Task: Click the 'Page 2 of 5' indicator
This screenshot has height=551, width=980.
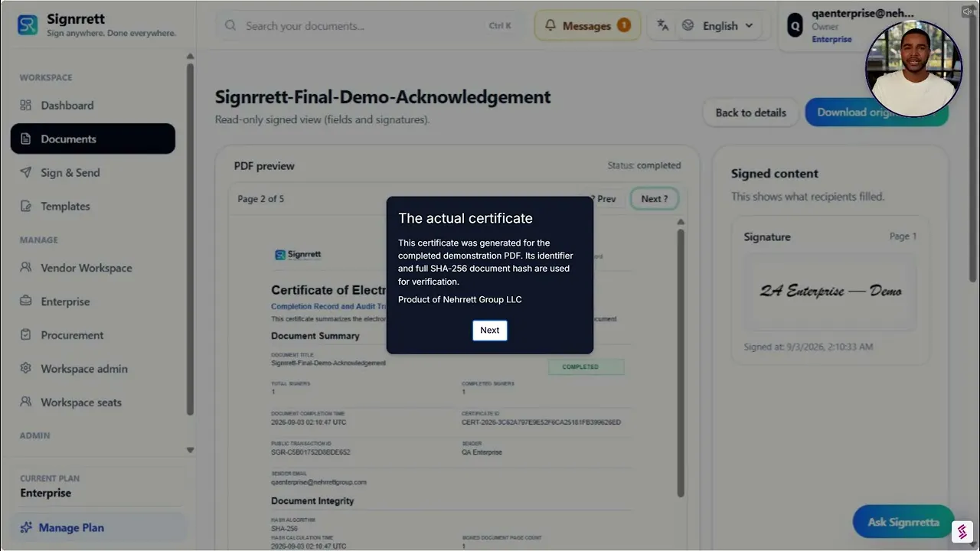Action: point(261,199)
